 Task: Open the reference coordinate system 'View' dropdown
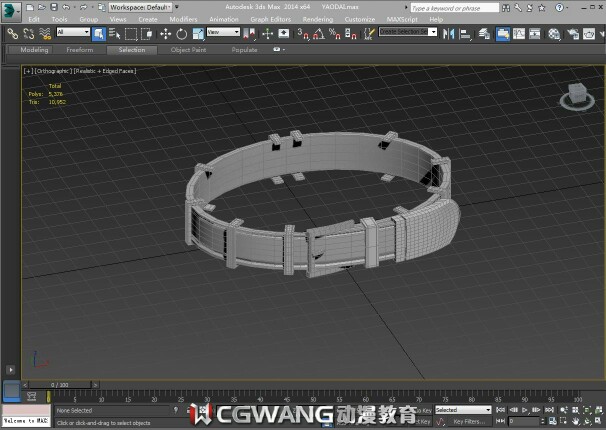[223, 32]
